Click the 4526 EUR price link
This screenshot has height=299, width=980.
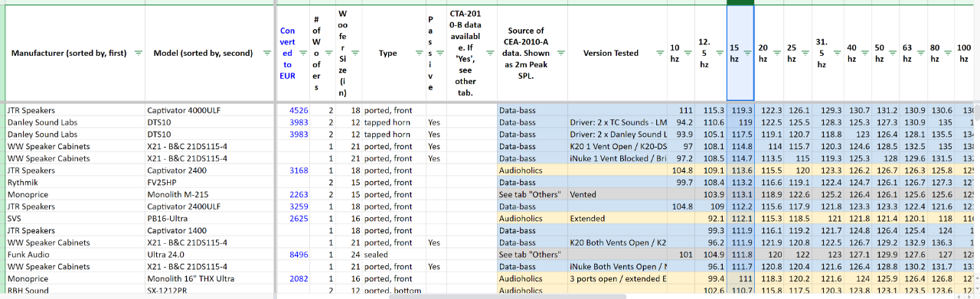click(299, 111)
